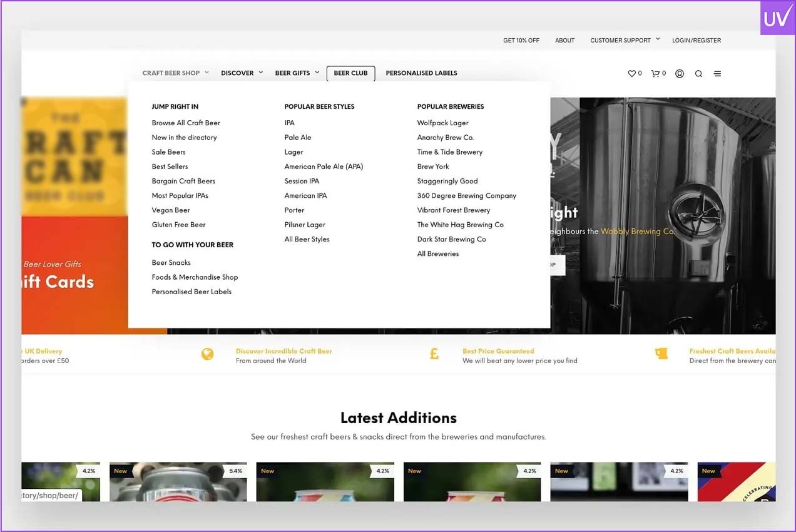Open Sale Beers link
The width and height of the screenshot is (796, 532).
tap(168, 152)
